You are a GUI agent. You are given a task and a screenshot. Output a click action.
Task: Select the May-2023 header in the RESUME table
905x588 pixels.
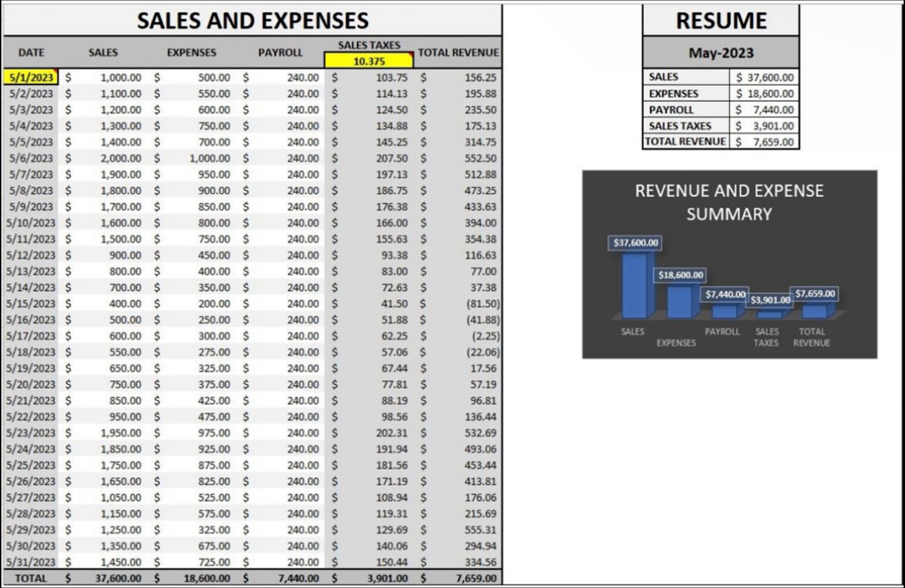click(721, 52)
